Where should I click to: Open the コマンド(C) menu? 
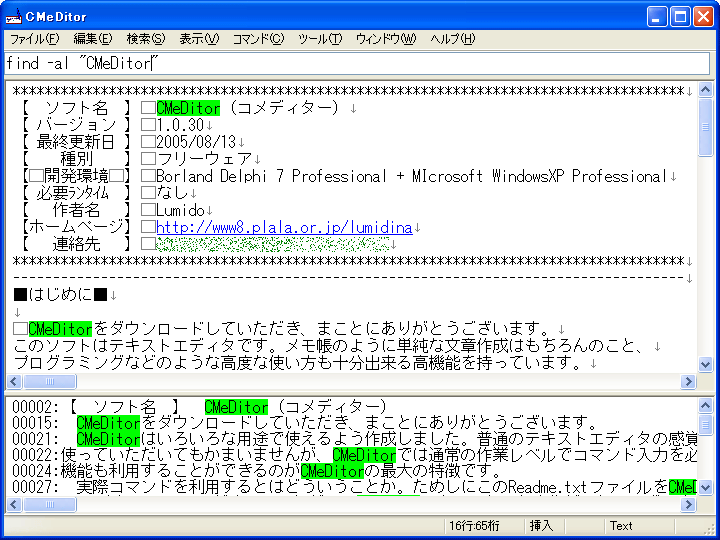(259, 39)
